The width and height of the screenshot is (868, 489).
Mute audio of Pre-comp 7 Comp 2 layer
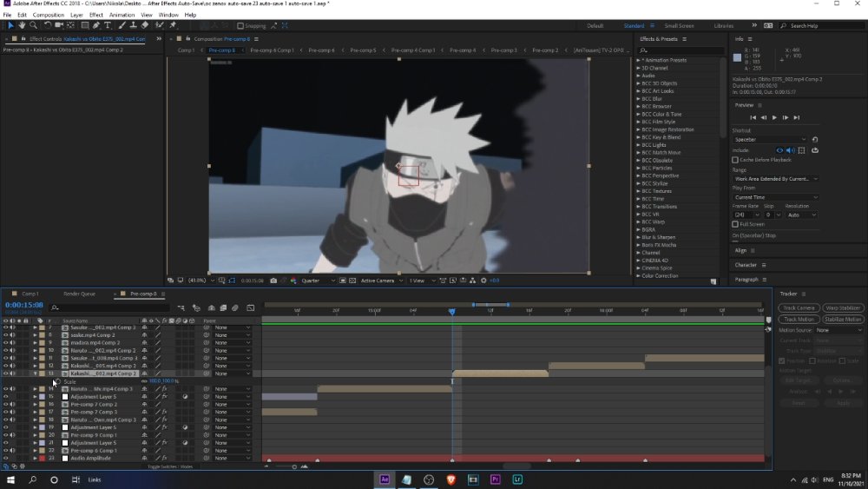[x=12, y=404]
